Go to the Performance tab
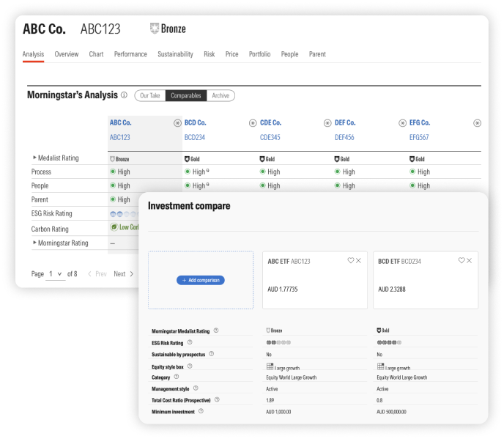This screenshot has width=504, height=439. [x=130, y=54]
